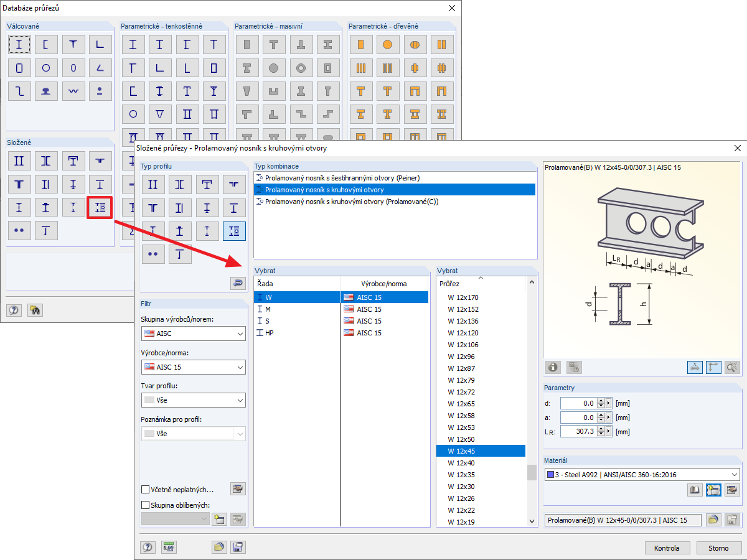Open help icon in Databáze průřezů window
The width and height of the screenshot is (747, 560).
[14, 310]
